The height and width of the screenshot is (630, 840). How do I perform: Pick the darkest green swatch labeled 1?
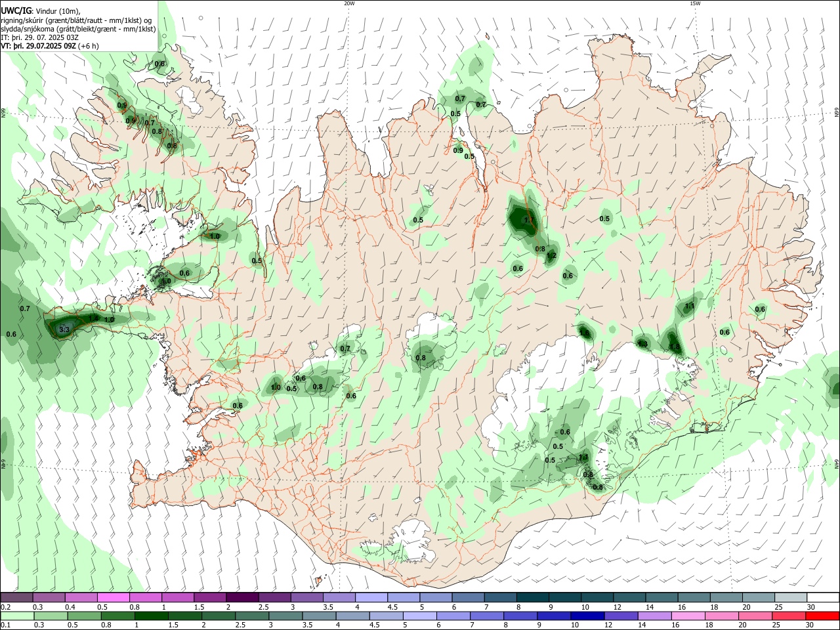coord(152,616)
